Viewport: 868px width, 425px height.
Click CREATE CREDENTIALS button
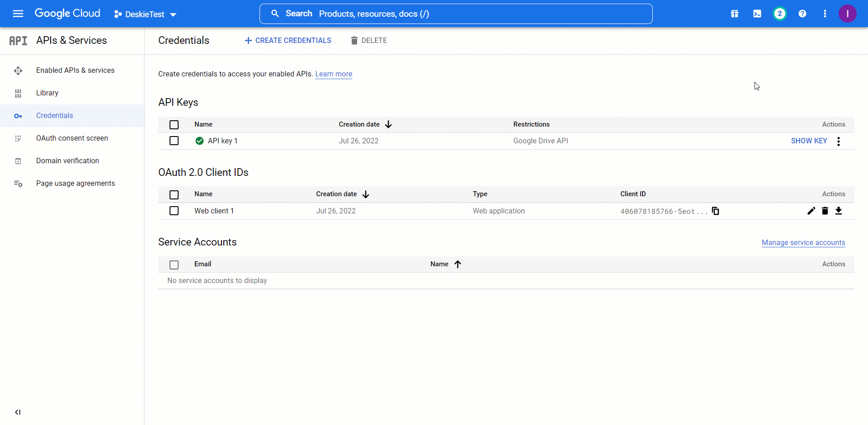[x=288, y=40]
